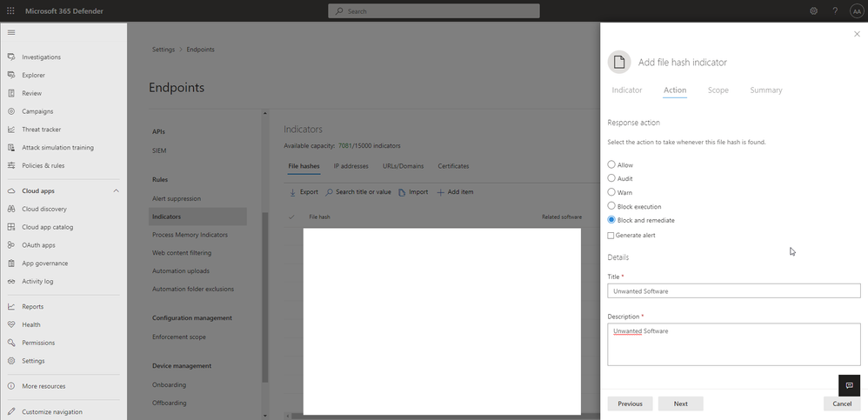Image resolution: width=868 pixels, height=420 pixels.
Task: Click Import in the indicators toolbar
Action: [x=413, y=192]
